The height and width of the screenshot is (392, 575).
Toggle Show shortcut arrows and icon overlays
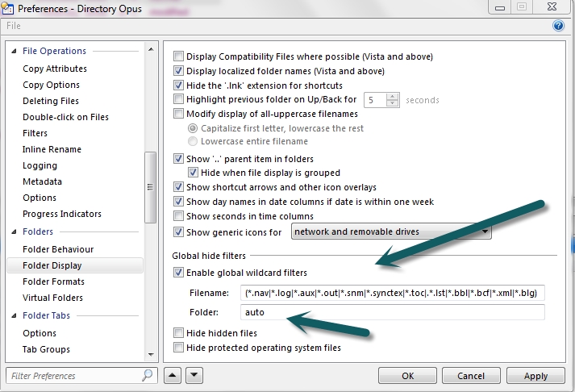pos(178,187)
